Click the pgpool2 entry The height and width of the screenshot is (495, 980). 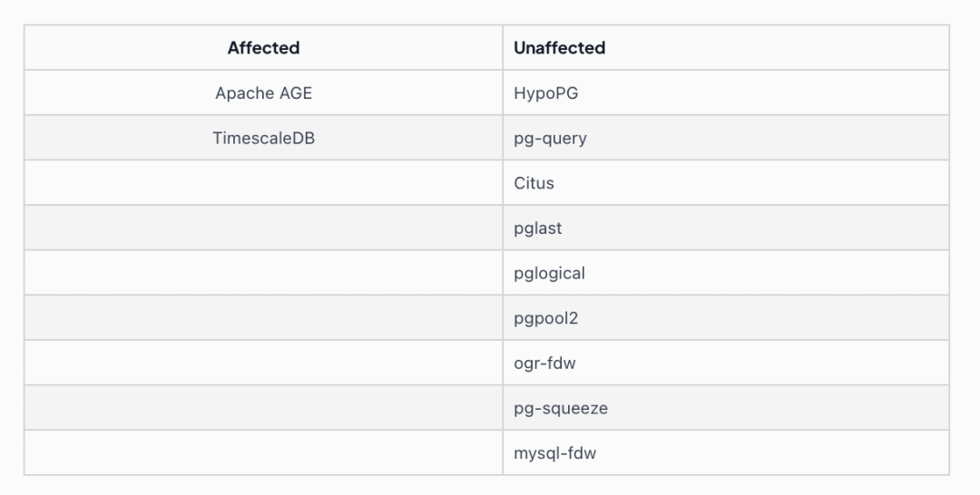click(x=726, y=317)
